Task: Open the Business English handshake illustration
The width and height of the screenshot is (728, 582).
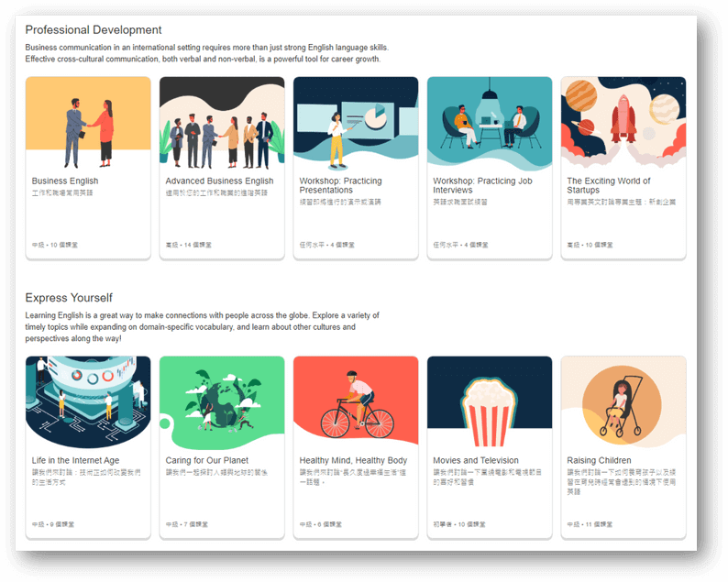Action: click(x=88, y=124)
